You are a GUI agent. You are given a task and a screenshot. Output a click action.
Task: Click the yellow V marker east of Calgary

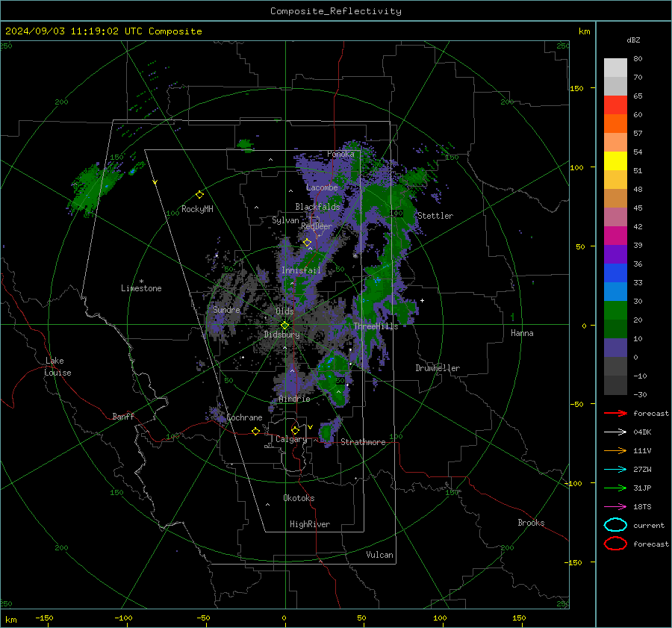(311, 427)
